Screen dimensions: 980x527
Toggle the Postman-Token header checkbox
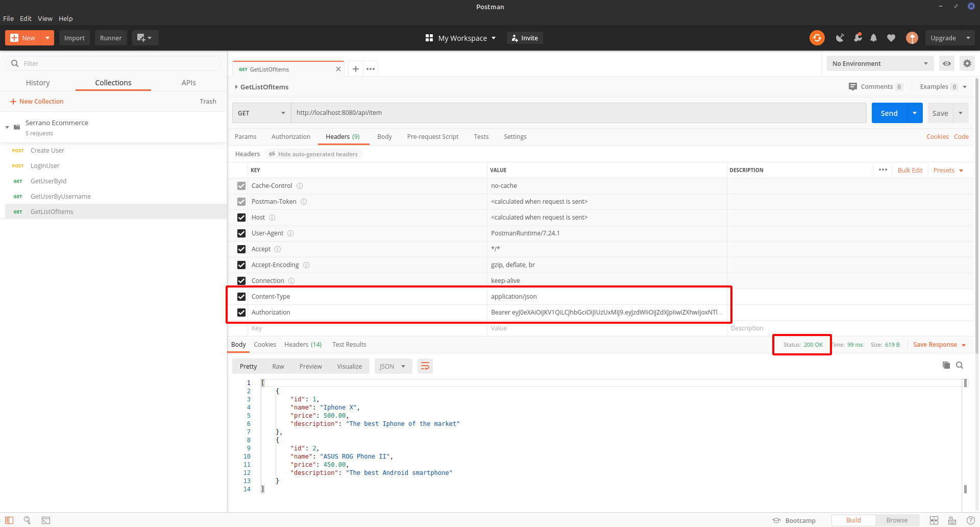pos(241,202)
